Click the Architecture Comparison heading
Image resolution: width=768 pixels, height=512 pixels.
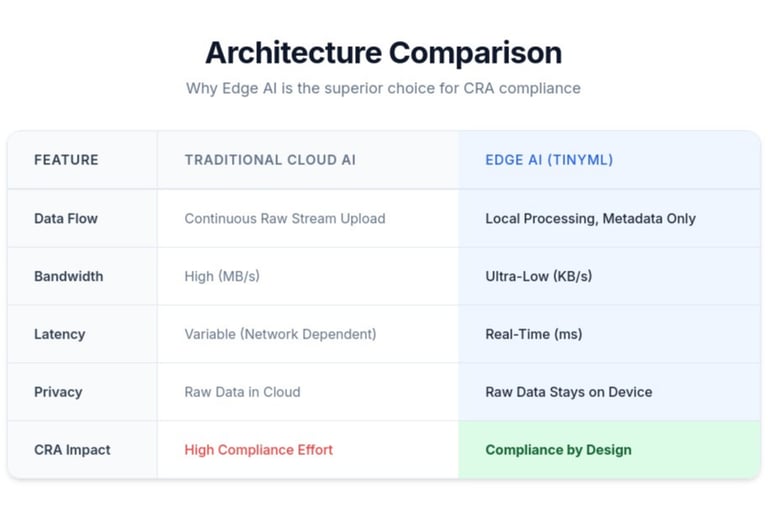[x=383, y=52]
